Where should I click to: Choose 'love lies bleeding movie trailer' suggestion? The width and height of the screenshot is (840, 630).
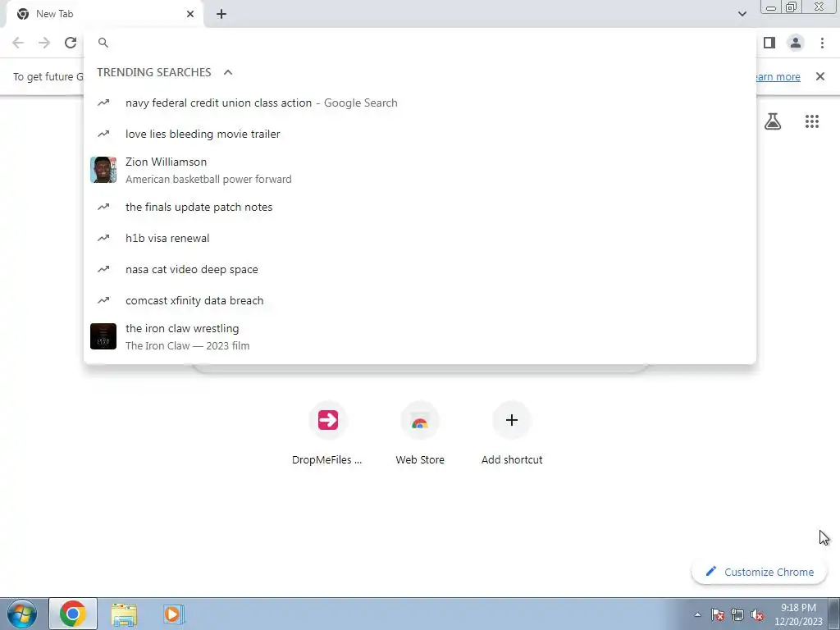pyautogui.click(x=420, y=134)
